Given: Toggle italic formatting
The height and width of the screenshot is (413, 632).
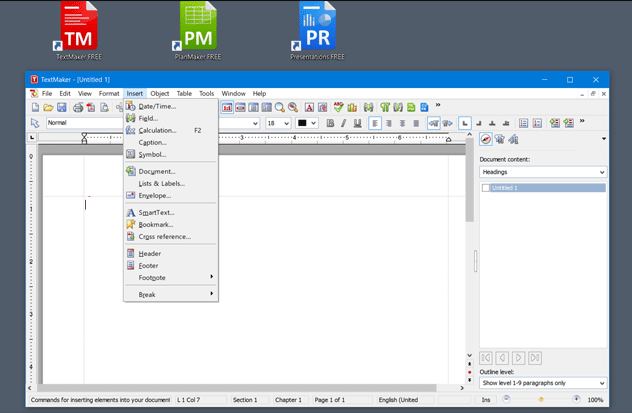Looking at the screenshot, I should (x=343, y=123).
